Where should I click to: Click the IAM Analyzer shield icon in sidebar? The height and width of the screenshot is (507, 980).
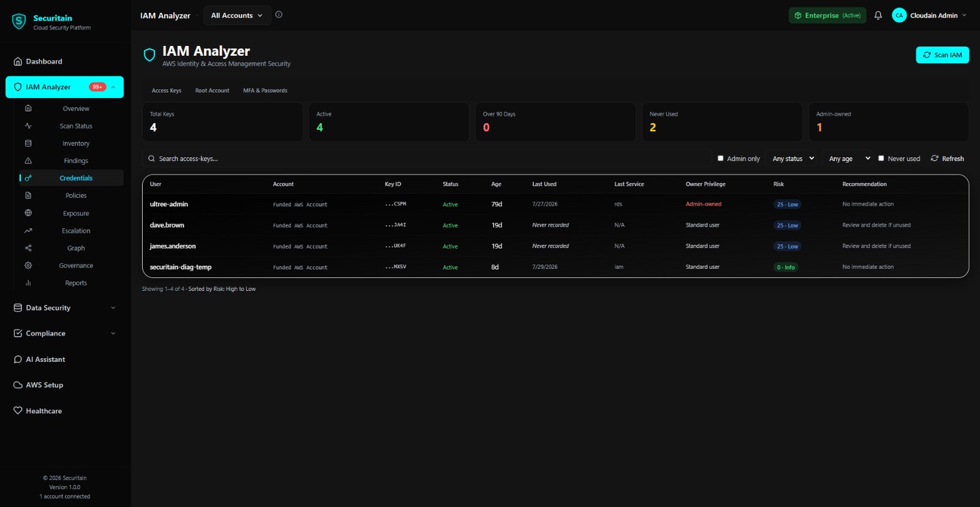tap(18, 87)
